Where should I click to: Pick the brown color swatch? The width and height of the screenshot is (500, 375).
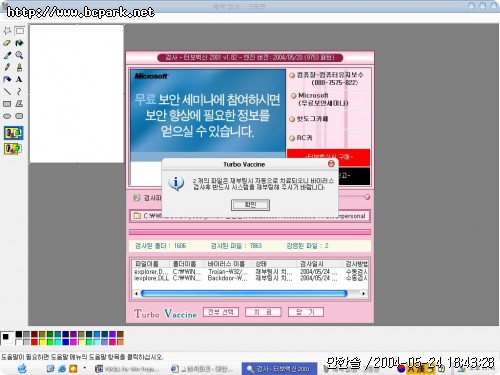point(120,334)
